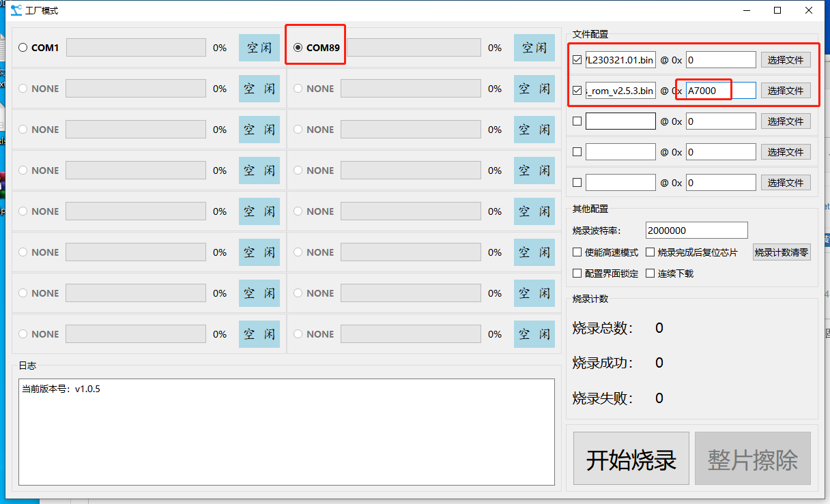
Task: Uncheck the rom_v2.5.3.bin file checkbox
Action: tap(577, 91)
